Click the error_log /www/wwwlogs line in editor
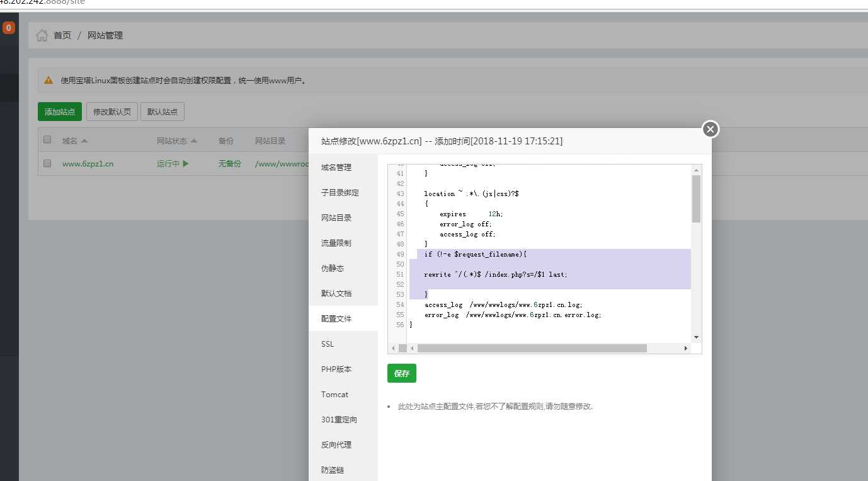 pyautogui.click(x=513, y=315)
